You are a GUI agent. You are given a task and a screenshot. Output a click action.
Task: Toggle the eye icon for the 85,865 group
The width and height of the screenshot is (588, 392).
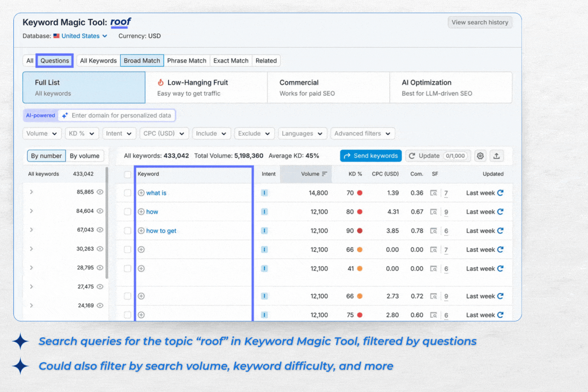[x=100, y=192]
